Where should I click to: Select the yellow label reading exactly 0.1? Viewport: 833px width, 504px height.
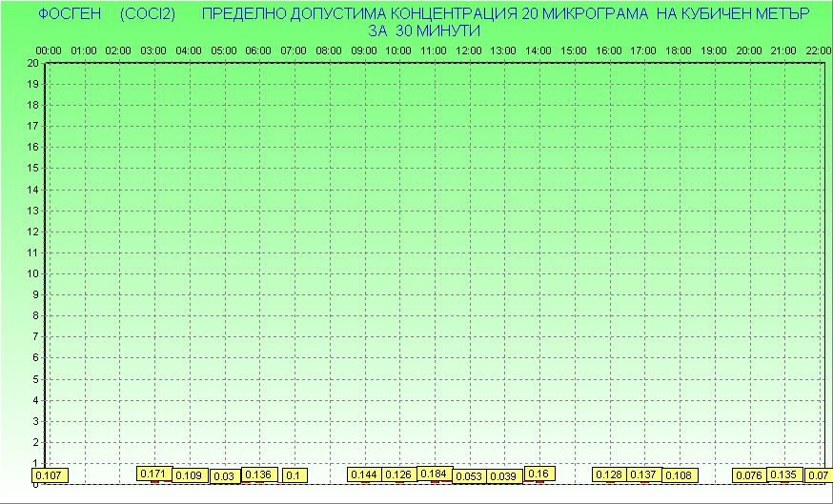pos(294,475)
